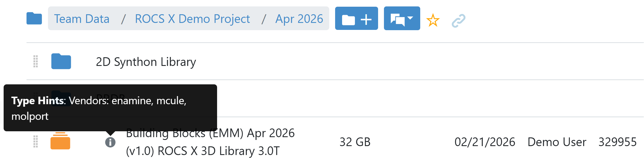Click the info icon beside Building Blocks

[x=110, y=142]
